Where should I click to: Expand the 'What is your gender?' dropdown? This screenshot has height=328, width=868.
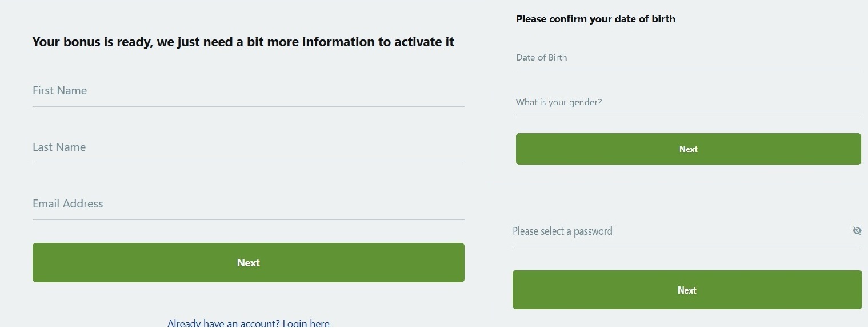pyautogui.click(x=688, y=103)
